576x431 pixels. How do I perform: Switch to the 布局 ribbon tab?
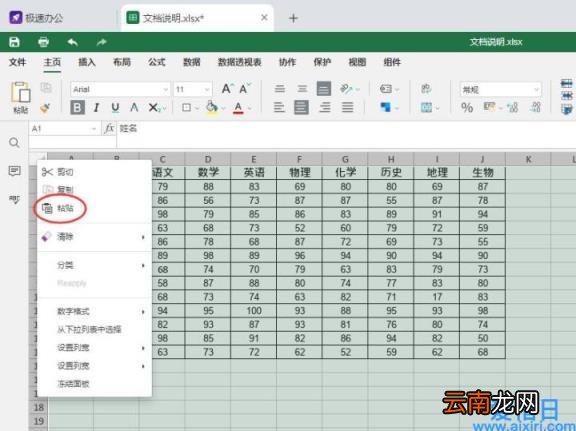pyautogui.click(x=122, y=62)
